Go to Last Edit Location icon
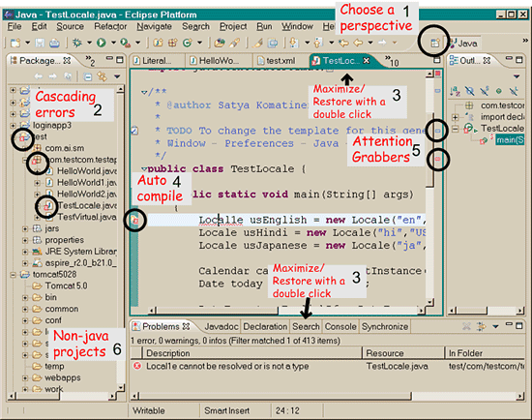This screenshot has width=532, height=420. [x=343, y=43]
